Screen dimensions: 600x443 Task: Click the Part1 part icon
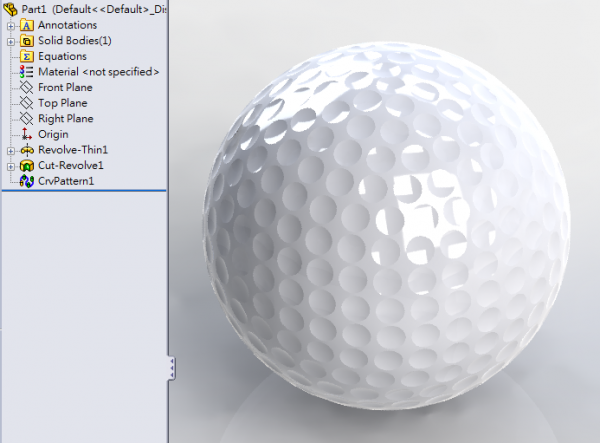point(10,9)
